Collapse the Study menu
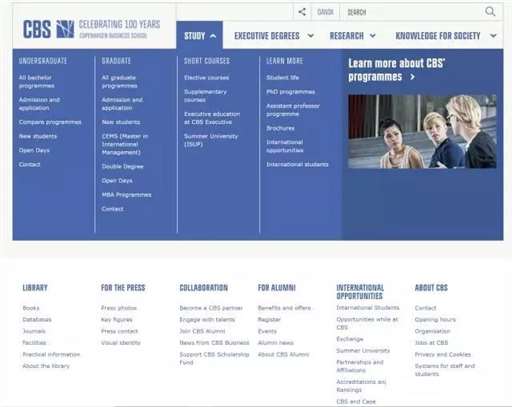Image resolution: width=512 pixels, height=407 pixels. click(199, 36)
